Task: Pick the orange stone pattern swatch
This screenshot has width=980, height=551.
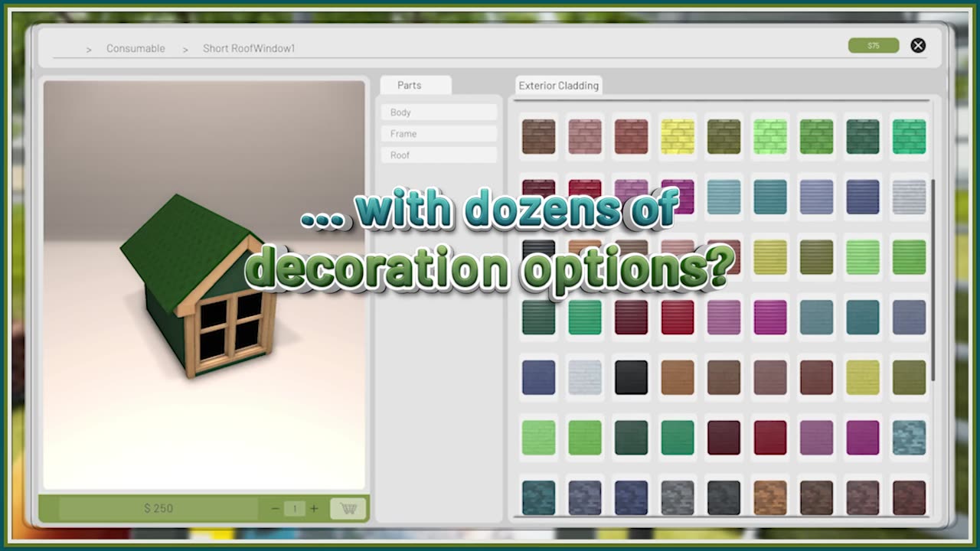Action: pos(770,497)
